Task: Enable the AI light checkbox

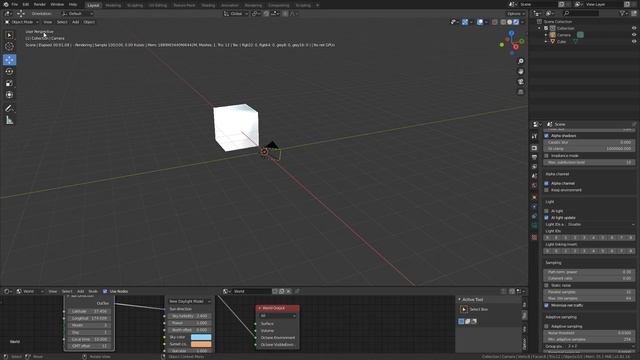Action: point(547,211)
